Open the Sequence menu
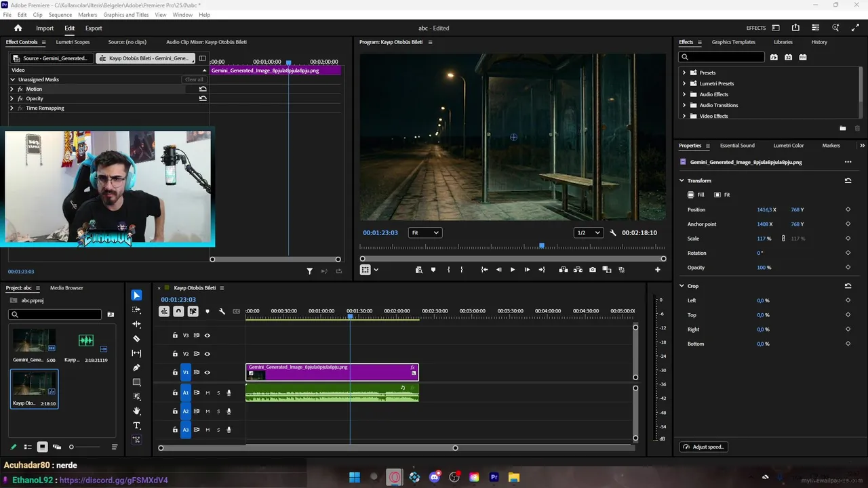 point(60,15)
